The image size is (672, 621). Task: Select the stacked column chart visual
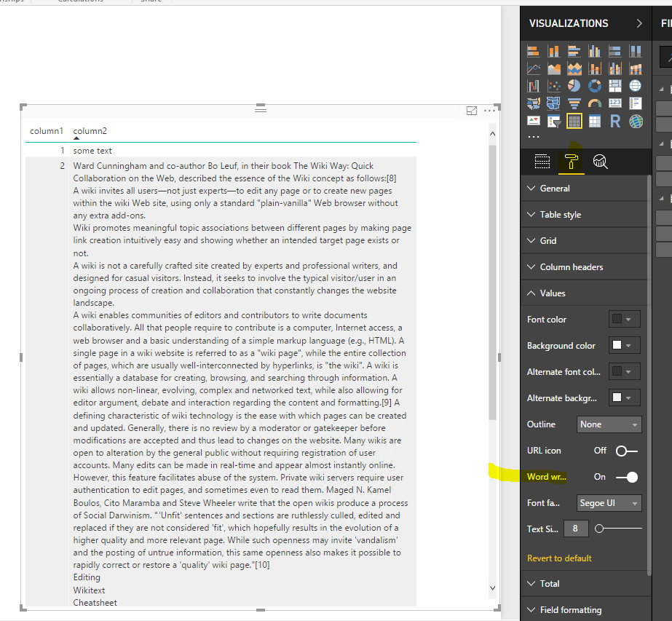(x=554, y=52)
